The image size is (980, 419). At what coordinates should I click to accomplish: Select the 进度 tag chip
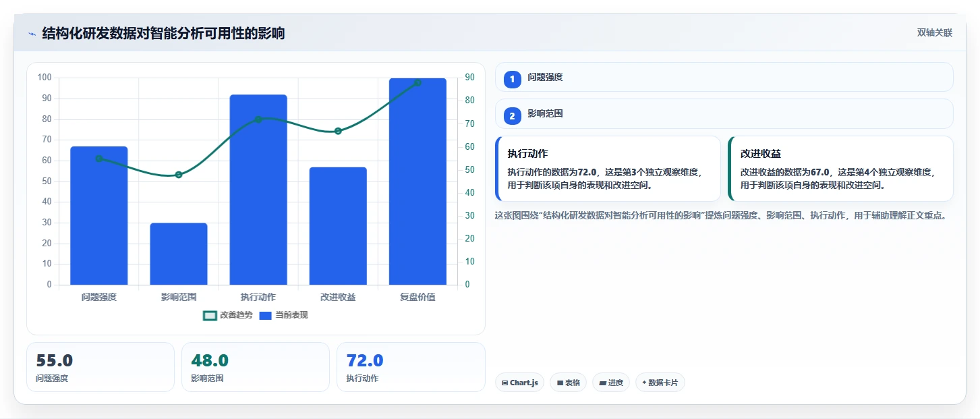click(x=611, y=383)
